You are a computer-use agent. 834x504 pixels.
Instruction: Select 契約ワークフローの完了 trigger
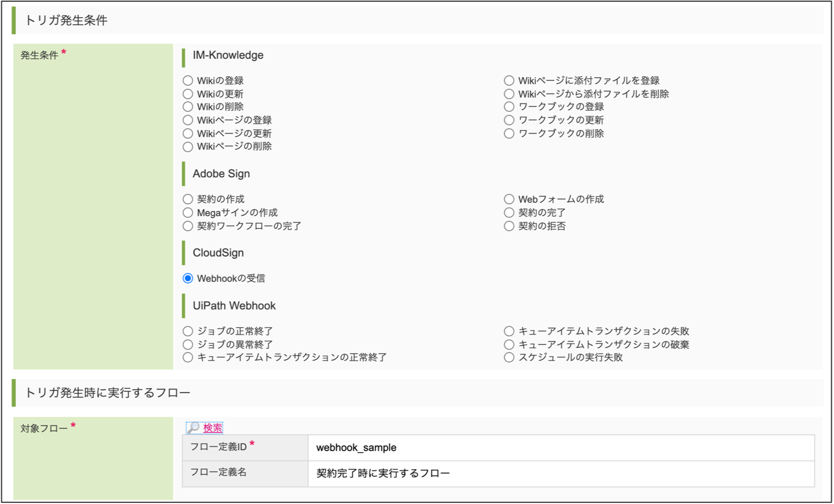(x=187, y=225)
